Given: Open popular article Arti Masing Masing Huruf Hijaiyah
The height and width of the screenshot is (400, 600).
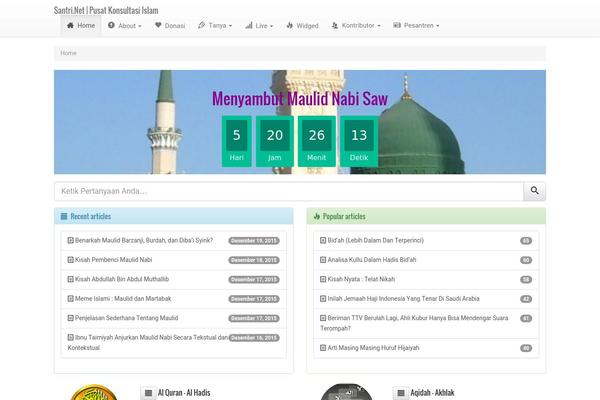Looking at the screenshot, I should coord(373,348).
